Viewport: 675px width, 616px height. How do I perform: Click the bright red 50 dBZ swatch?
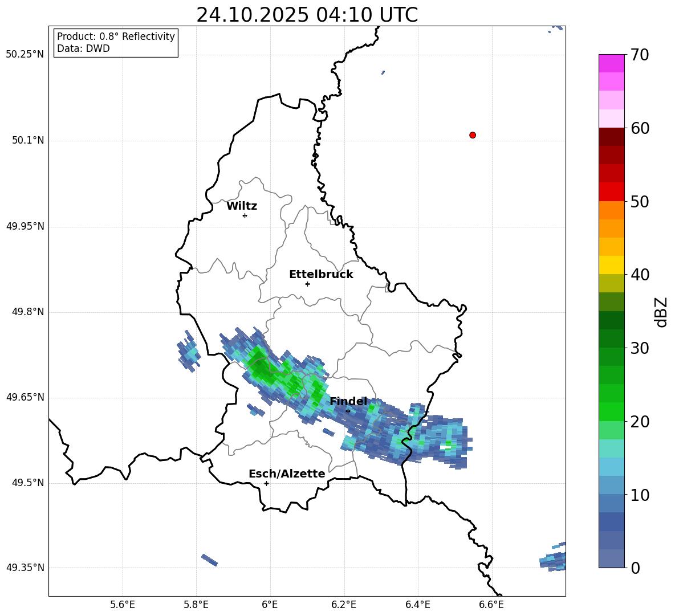(x=611, y=192)
